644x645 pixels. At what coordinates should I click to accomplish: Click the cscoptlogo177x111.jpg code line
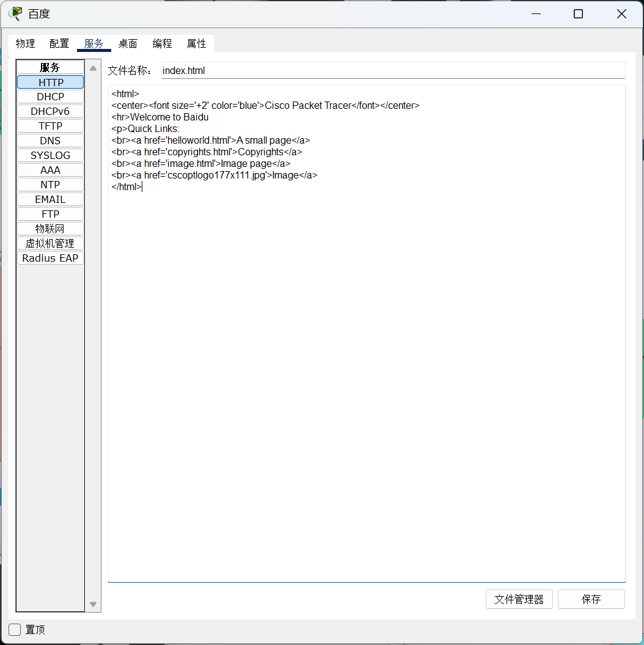(x=214, y=175)
